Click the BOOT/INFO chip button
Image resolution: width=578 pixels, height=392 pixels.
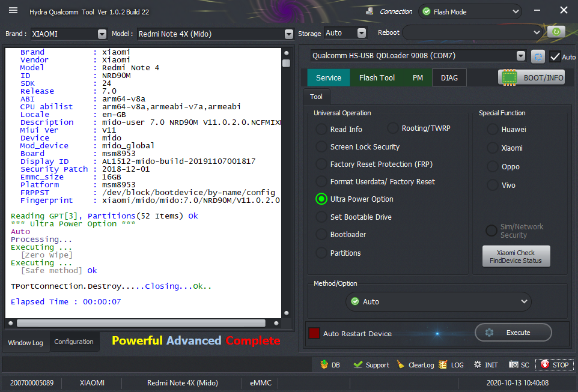531,77
